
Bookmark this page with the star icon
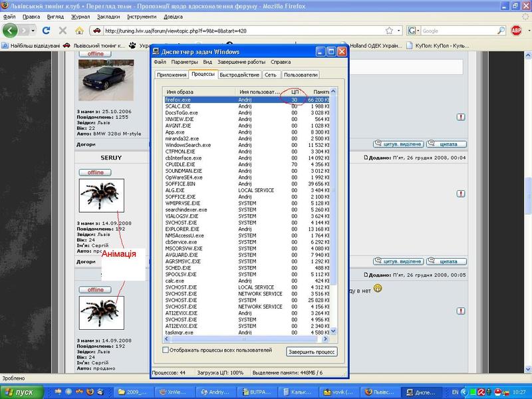click(389, 31)
